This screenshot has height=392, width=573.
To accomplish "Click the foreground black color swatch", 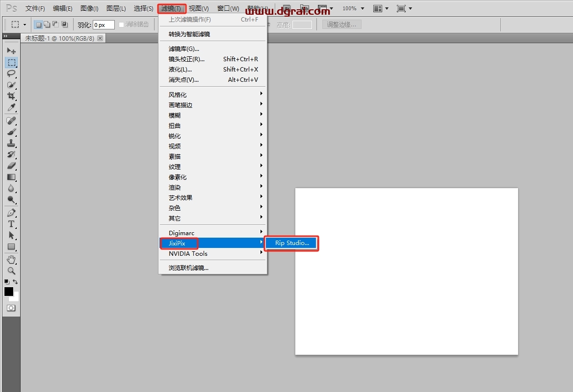I will (x=8, y=291).
